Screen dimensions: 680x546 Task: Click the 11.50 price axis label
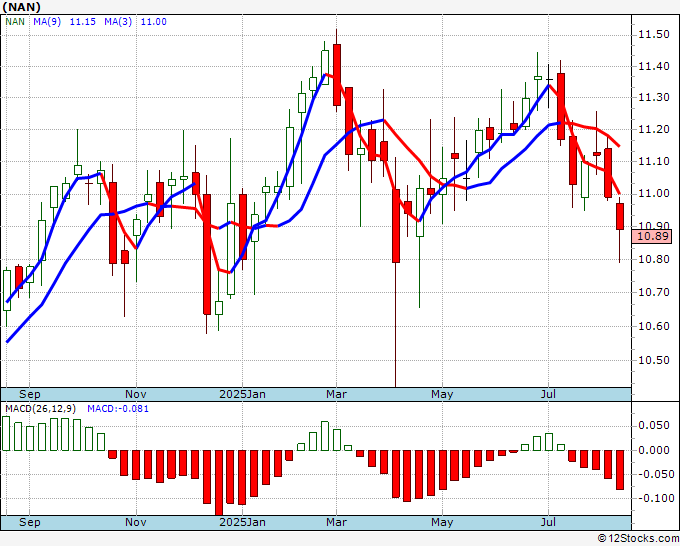point(654,34)
